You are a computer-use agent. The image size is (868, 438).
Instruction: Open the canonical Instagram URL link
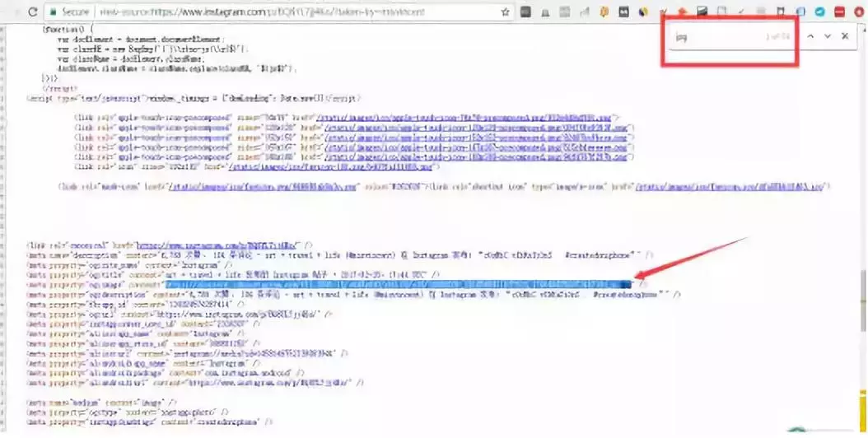coord(217,245)
